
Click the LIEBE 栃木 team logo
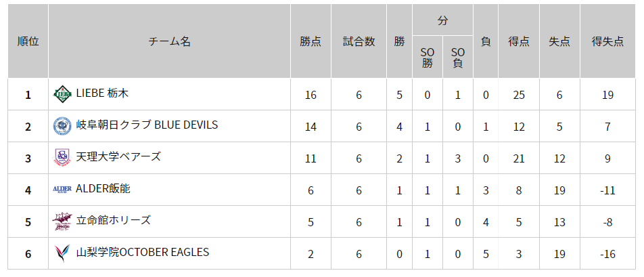(62, 94)
